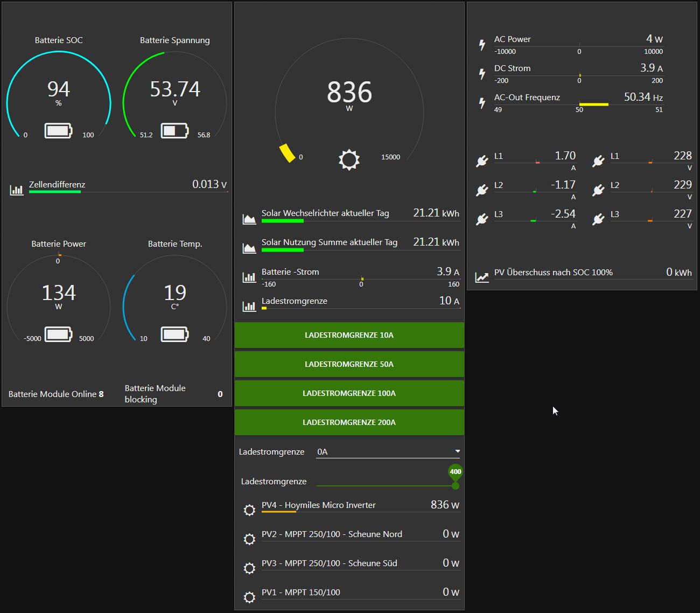Click the AC Power 4 W value
Image resolution: width=700 pixels, height=613 pixels.
pos(654,39)
